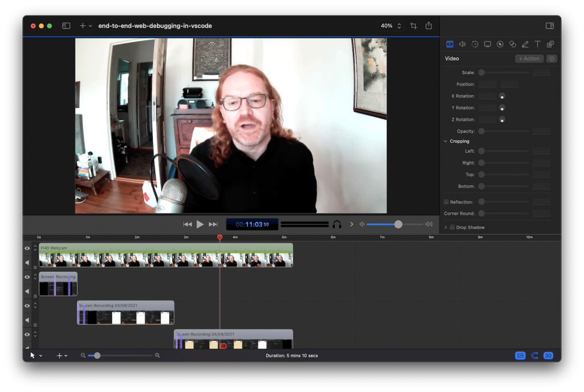Image resolution: width=584 pixels, height=392 pixels.
Task: Toggle the right properties panel
Action: tap(550, 26)
